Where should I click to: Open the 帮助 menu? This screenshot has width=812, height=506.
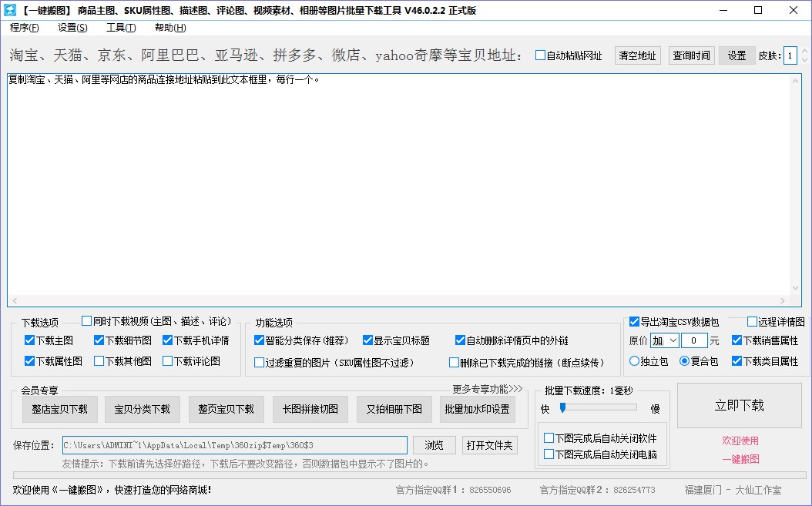pyautogui.click(x=168, y=26)
